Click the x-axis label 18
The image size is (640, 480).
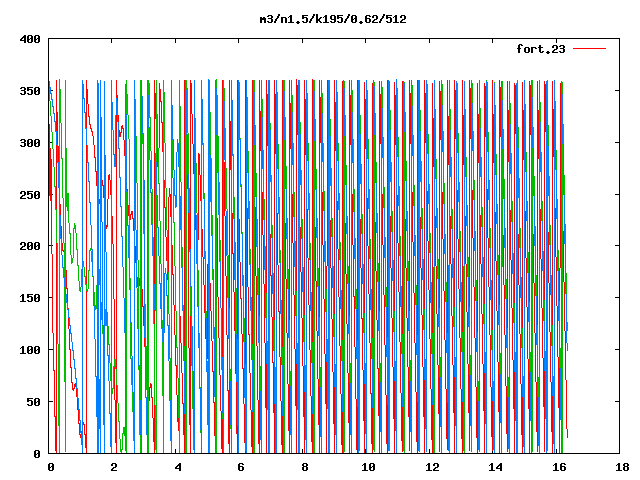click(x=622, y=467)
